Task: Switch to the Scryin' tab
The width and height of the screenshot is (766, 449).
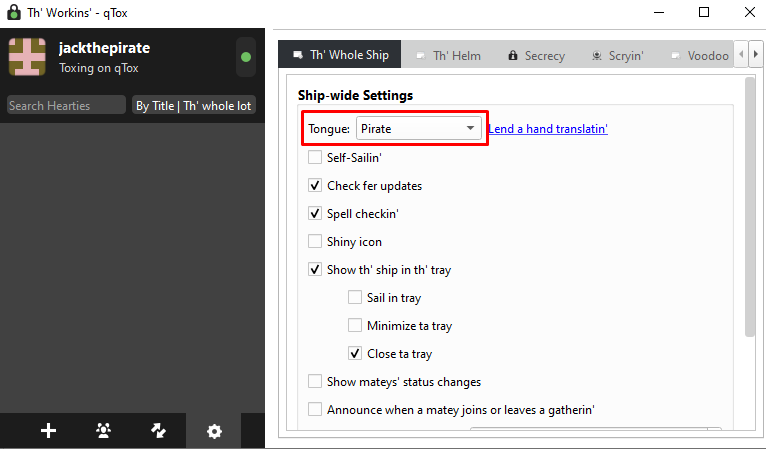Action: [617, 56]
